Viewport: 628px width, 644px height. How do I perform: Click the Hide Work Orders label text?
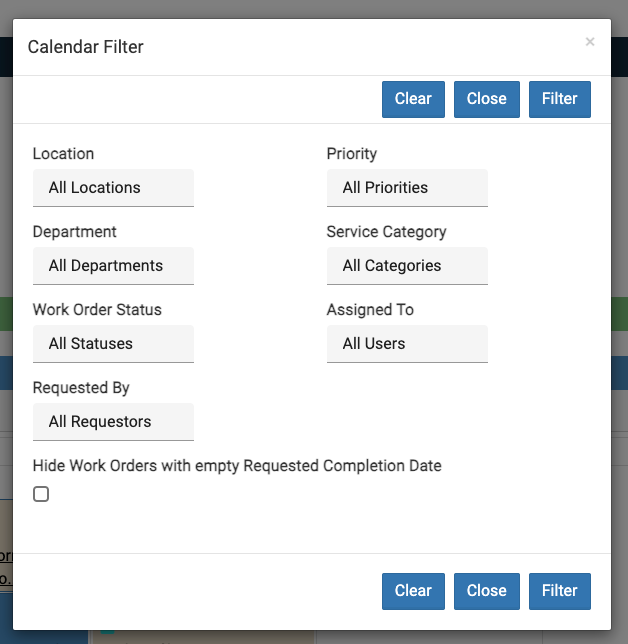(x=237, y=466)
